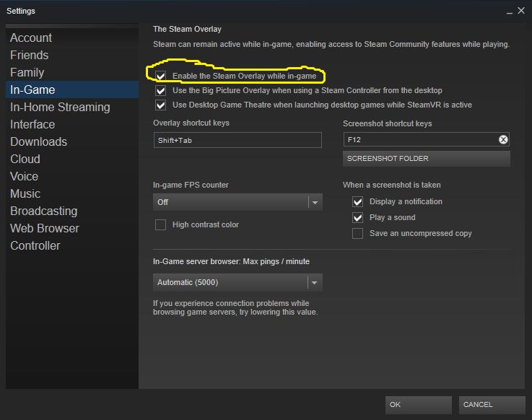The image size is (532, 420).
Task: Click the CANCEL button
Action: pos(492,405)
